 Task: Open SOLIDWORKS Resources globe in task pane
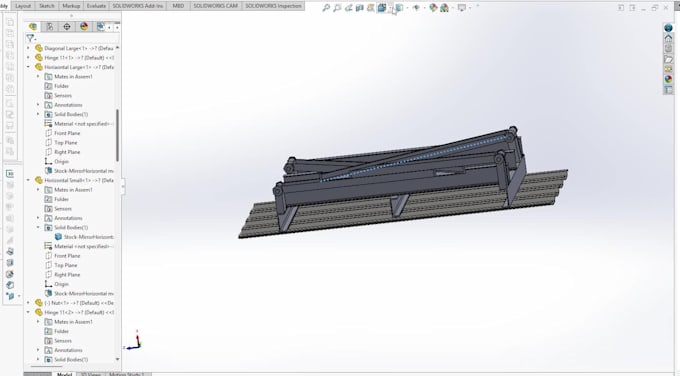[x=668, y=28]
